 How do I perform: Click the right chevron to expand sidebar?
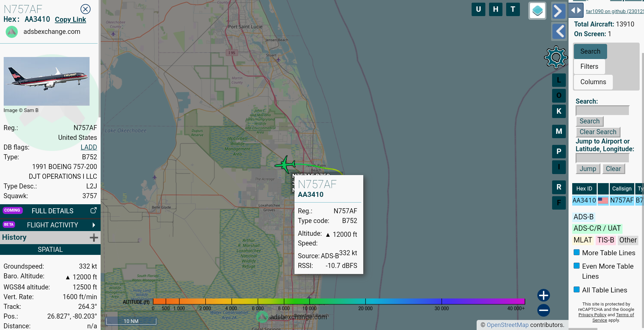558,11
